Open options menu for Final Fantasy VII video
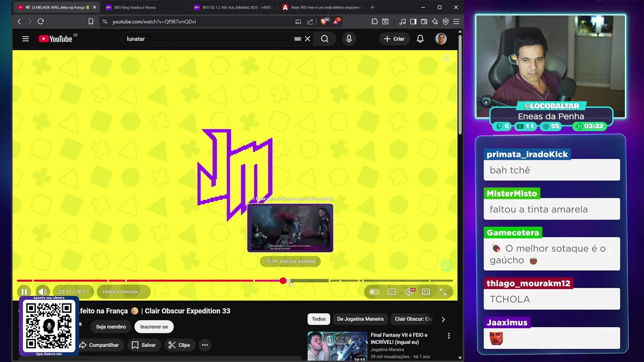The image size is (644, 362). click(449, 336)
